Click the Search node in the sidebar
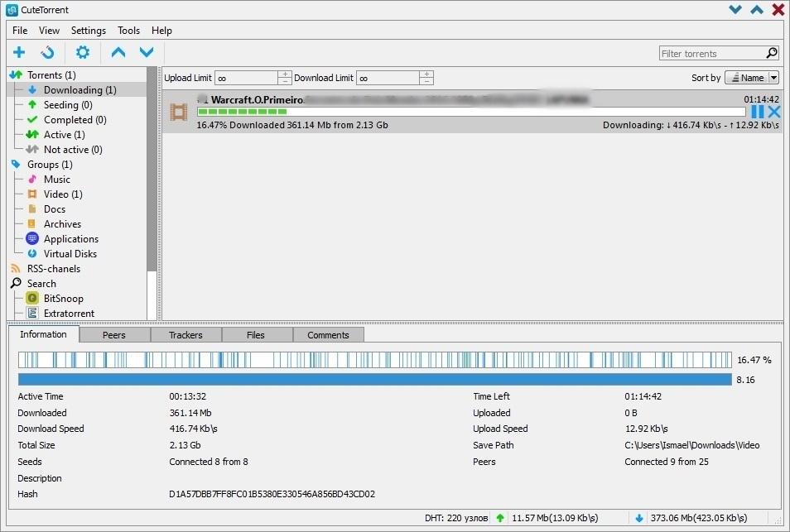790x532 pixels. [x=41, y=284]
